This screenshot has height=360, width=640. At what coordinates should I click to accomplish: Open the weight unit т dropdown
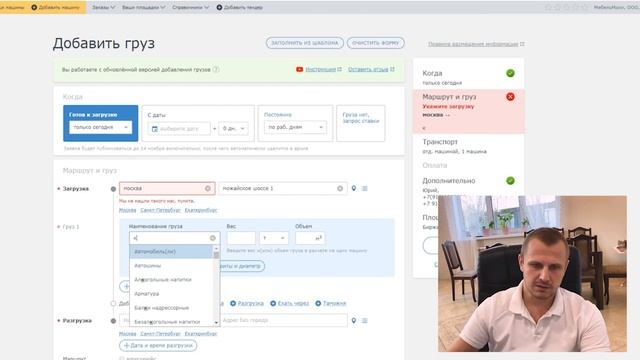pyautogui.click(x=273, y=238)
